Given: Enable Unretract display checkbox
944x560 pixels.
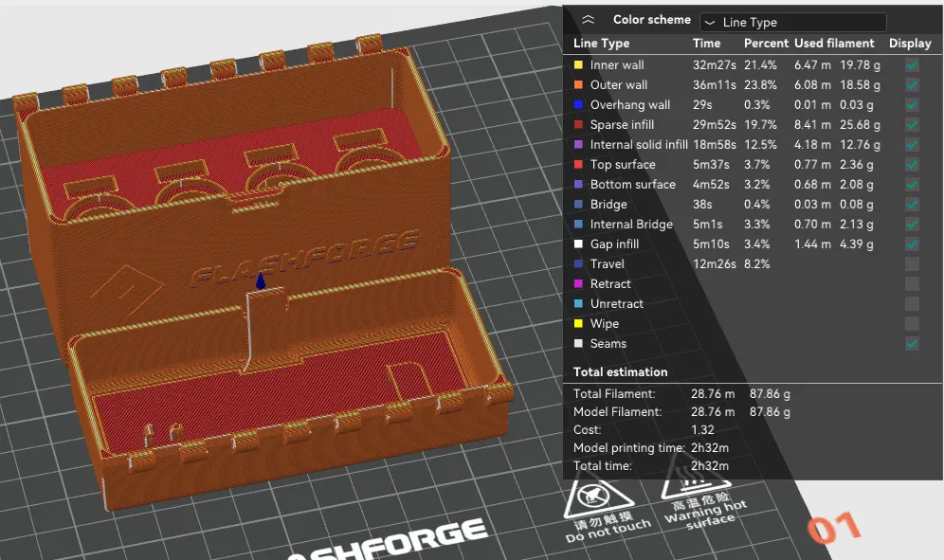Looking at the screenshot, I should tap(912, 303).
